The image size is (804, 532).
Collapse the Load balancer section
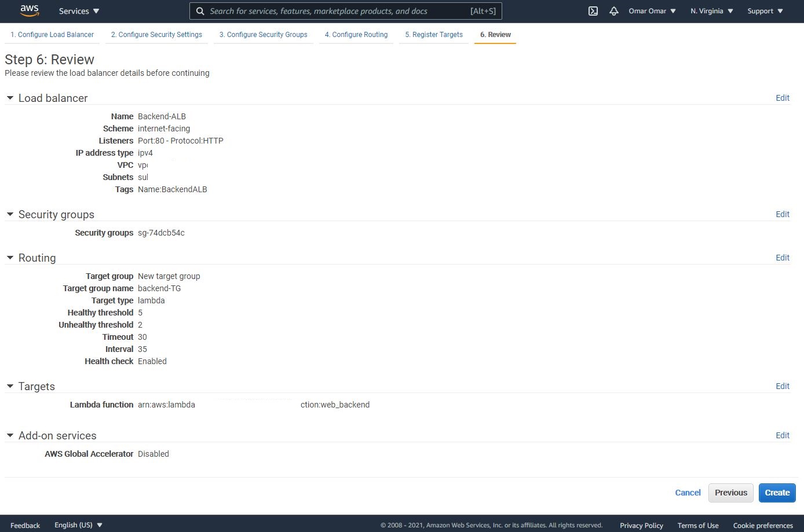tap(10, 98)
